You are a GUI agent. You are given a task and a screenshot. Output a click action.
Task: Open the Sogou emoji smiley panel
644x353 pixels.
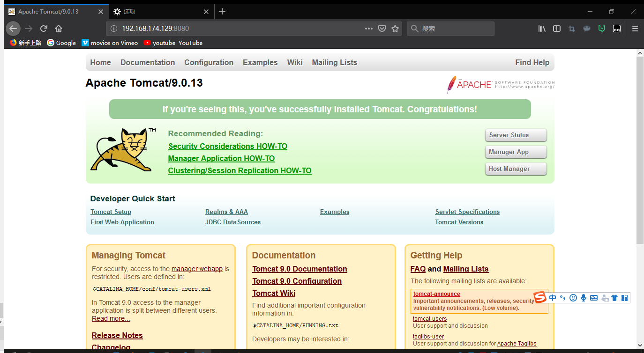coord(573,298)
